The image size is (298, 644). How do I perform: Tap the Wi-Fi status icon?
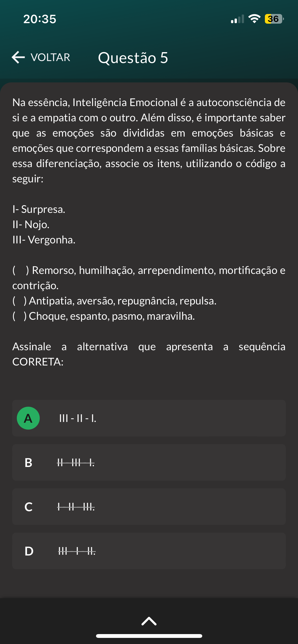coord(254,19)
